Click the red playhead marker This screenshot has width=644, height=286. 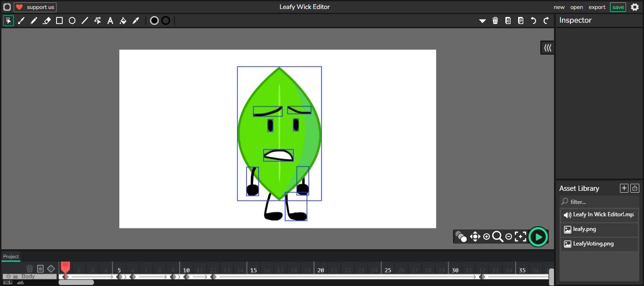pos(66,267)
